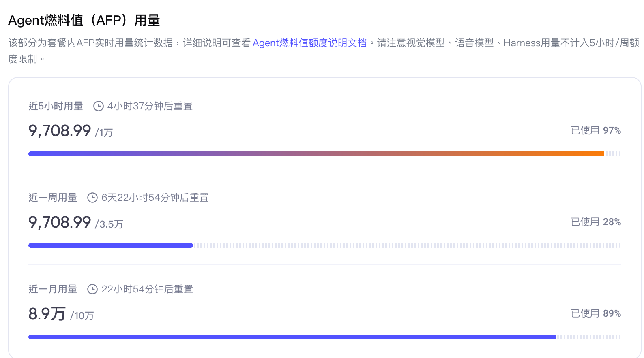
Task: Click the 6天22小时54分钟后重置 reset text
Action: point(155,198)
